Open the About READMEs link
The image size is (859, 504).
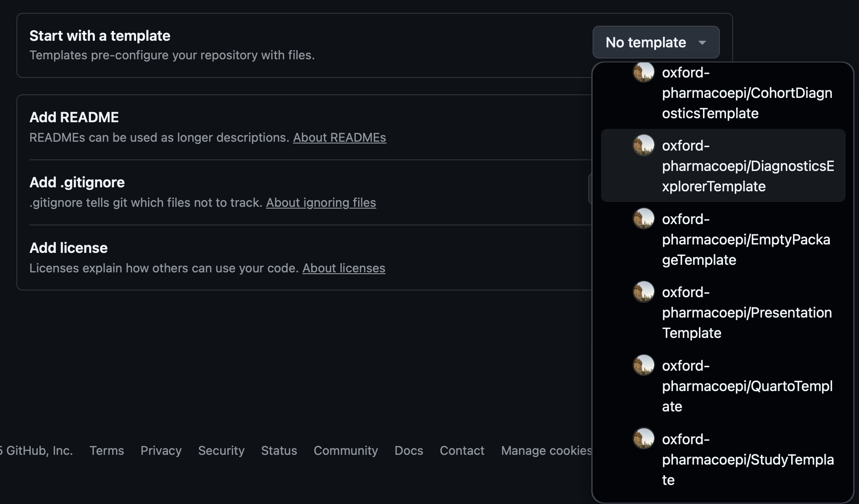click(x=339, y=138)
